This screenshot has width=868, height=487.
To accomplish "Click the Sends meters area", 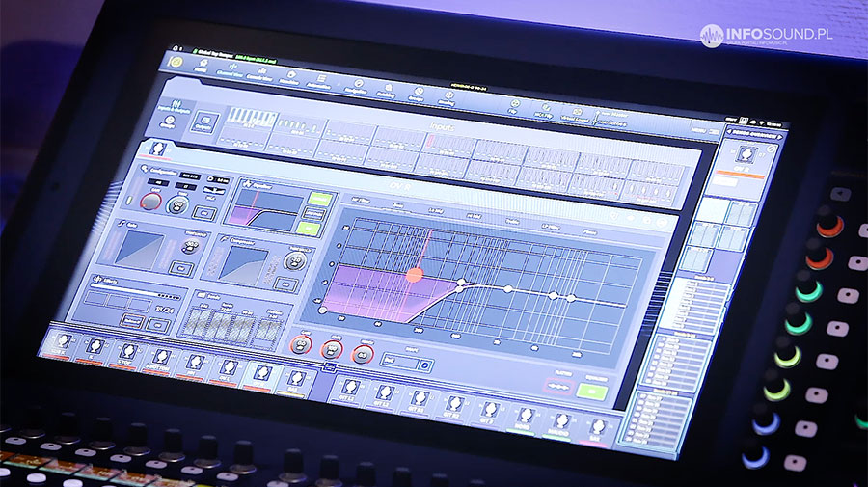I will [x=230, y=327].
